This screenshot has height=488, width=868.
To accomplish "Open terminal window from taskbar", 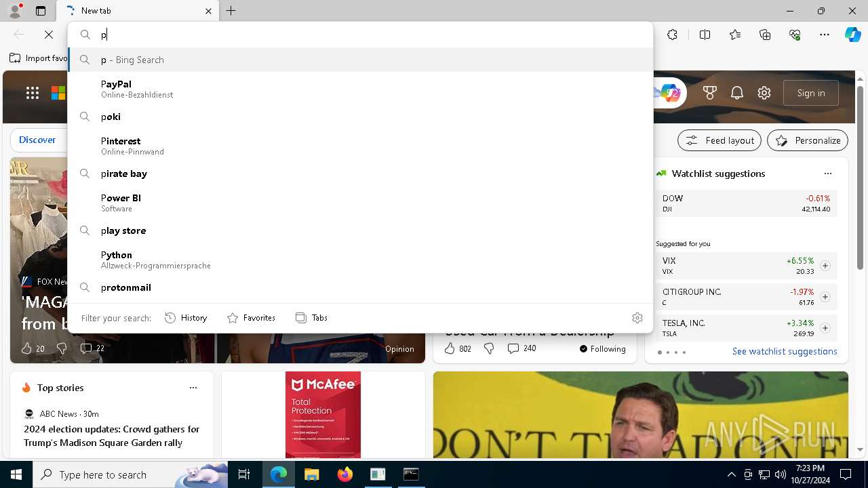I will pyautogui.click(x=411, y=474).
